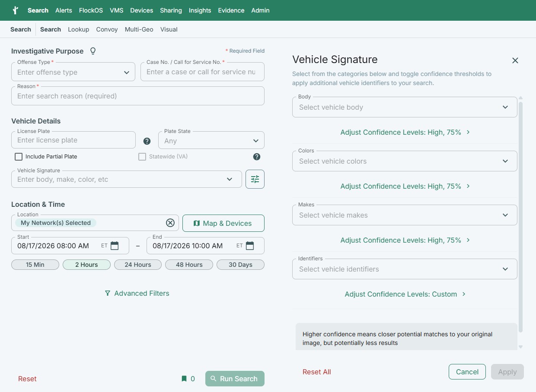This screenshot has height=392, width=536.
Task: Click the Run Search button
Action: pyautogui.click(x=235, y=379)
